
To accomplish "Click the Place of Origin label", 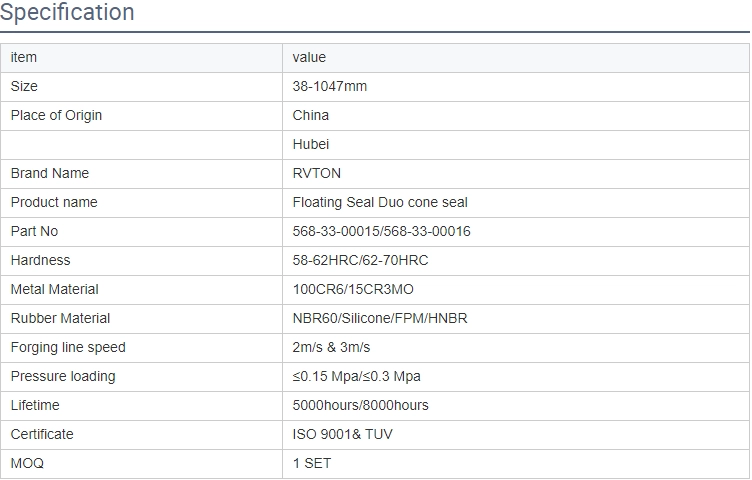I will [x=56, y=116].
